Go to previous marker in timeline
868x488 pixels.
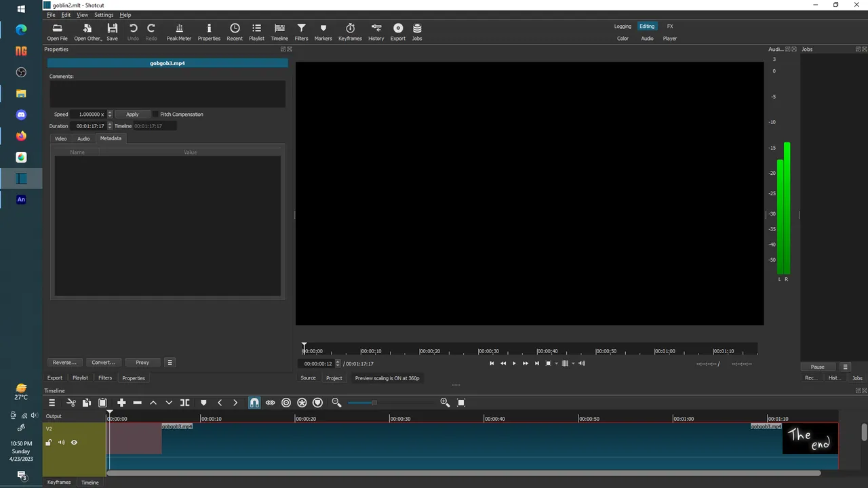[220, 403]
